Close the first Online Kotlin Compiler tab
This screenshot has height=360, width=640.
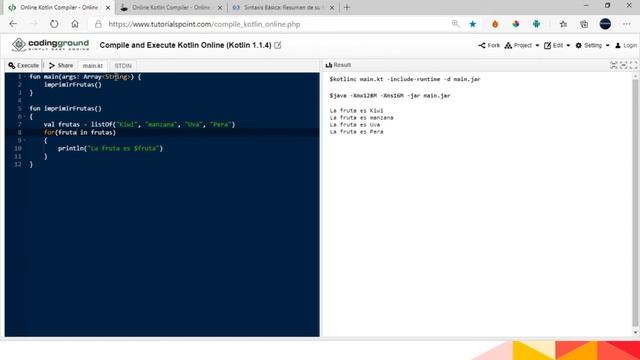pos(108,7)
